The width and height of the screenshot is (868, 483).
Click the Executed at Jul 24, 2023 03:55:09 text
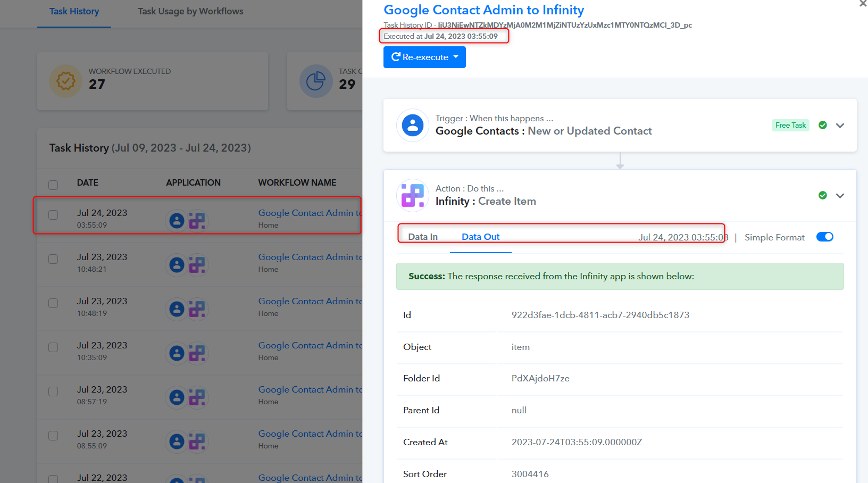[441, 36]
